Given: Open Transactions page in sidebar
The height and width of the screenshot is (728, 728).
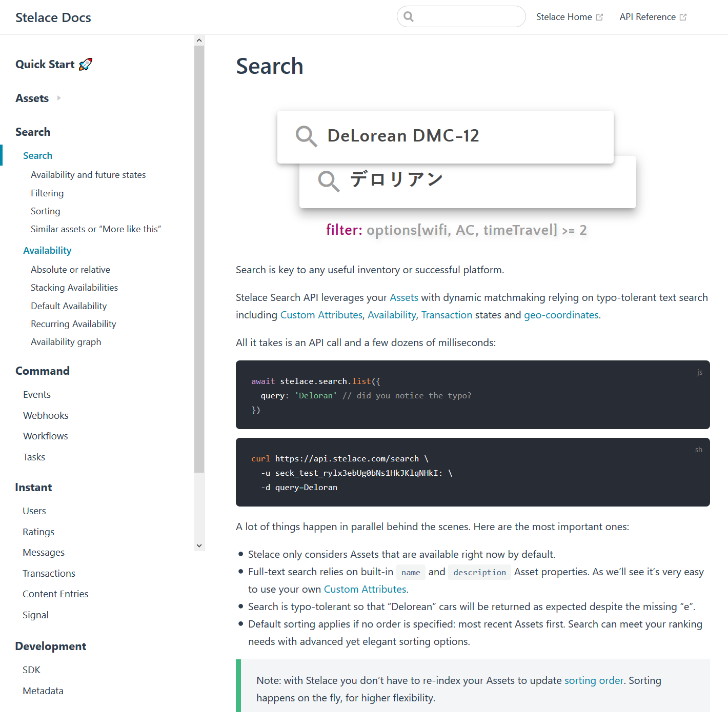Looking at the screenshot, I should click(49, 574).
